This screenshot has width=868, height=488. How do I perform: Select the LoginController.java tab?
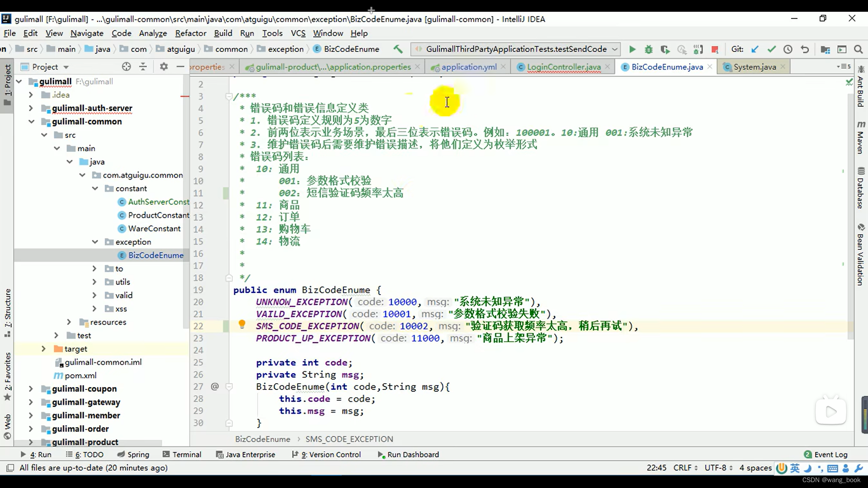[x=564, y=67]
